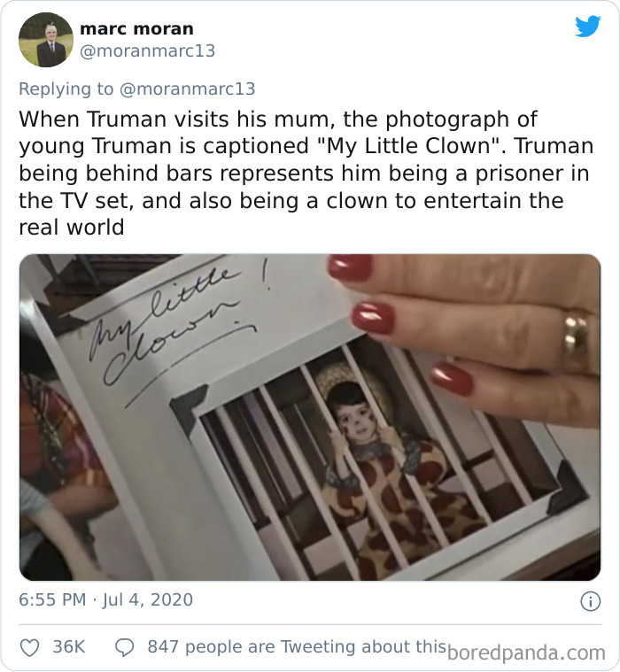Click the "6:55 PM" time stamp

pyautogui.click(x=52, y=599)
